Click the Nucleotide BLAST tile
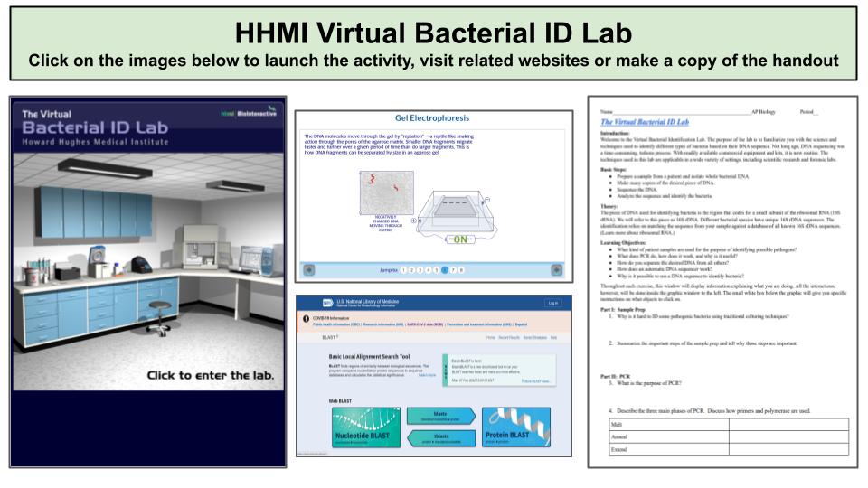This screenshot has height=488, width=868. [366, 427]
